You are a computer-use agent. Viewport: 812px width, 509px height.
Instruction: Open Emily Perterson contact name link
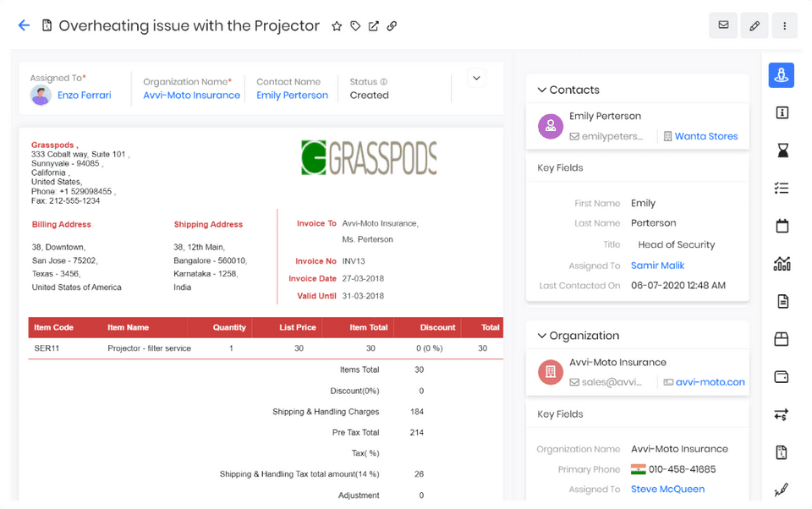[x=292, y=96]
